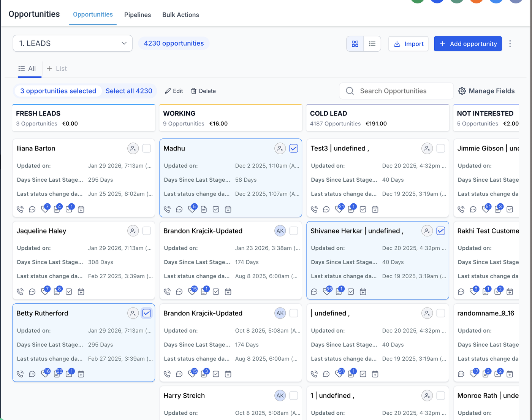Open the three-dot more options menu
The width and height of the screenshot is (532, 420).
click(x=510, y=44)
